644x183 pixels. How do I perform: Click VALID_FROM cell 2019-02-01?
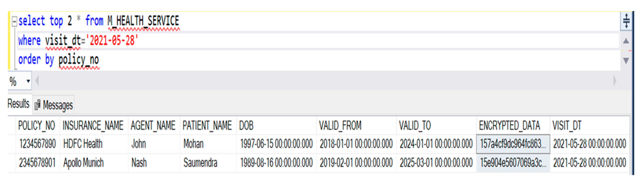coord(356,163)
